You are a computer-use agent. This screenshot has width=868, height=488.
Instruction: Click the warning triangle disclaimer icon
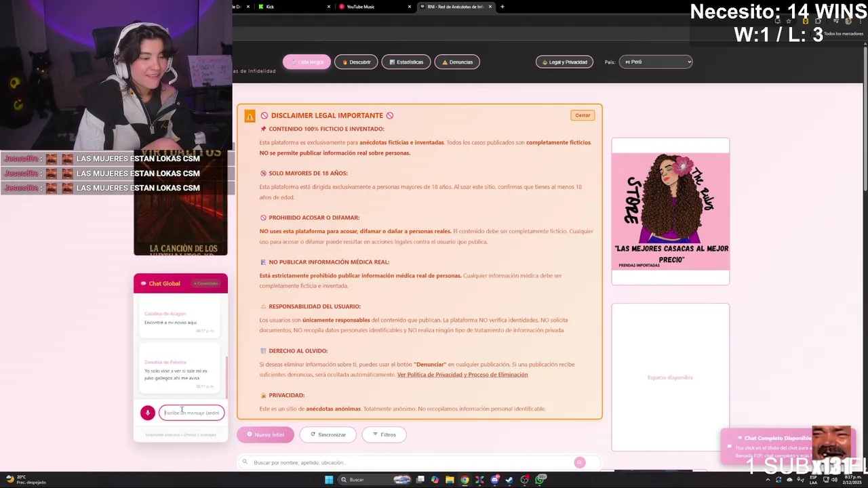tap(250, 117)
